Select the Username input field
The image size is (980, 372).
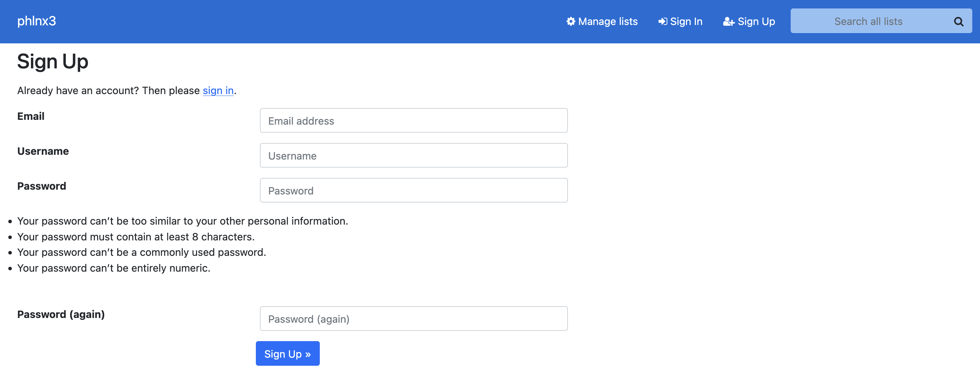pos(414,155)
